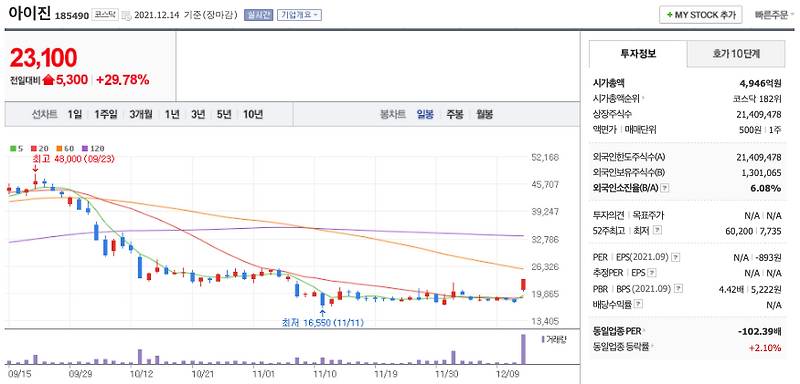Click the green plus icon in MY STOCK 추가
The height and width of the screenshot is (384, 800).
[669, 15]
